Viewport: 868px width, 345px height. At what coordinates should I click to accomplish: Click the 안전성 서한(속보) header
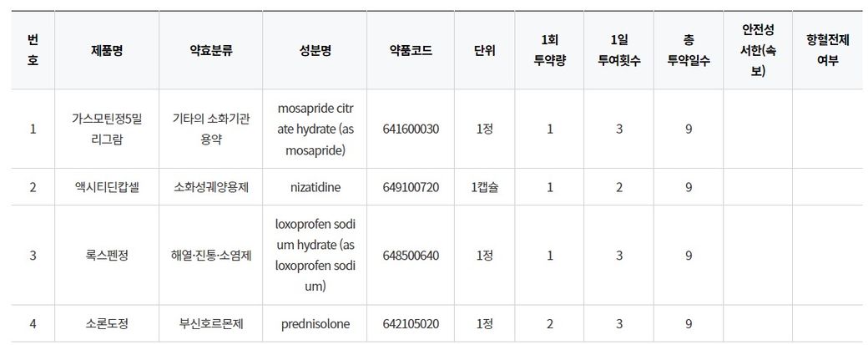point(758,50)
